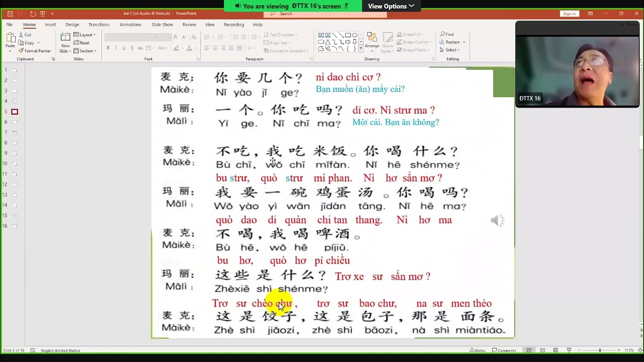This screenshot has width=644, height=362.
Task: Toggle Underline formatting
Action: point(124,48)
